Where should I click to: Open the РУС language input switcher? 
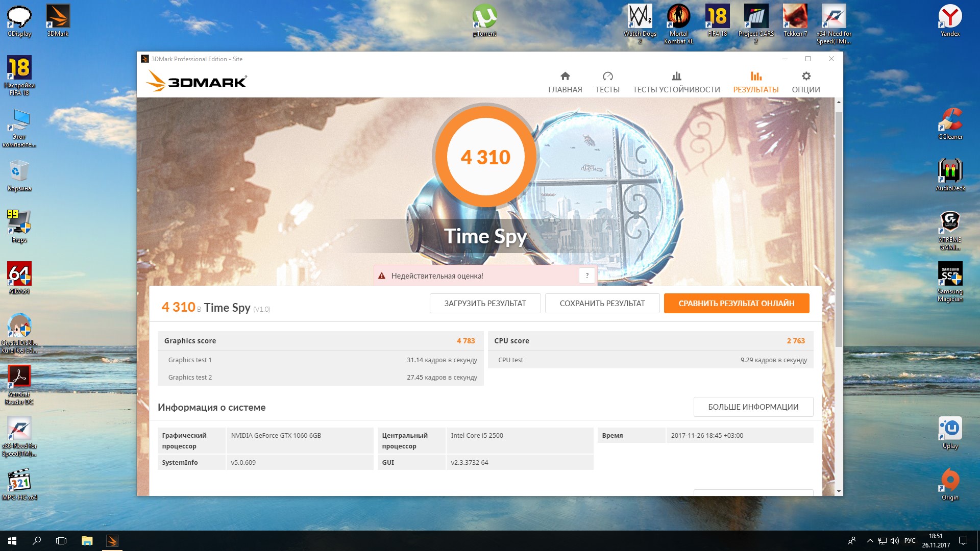(x=910, y=541)
